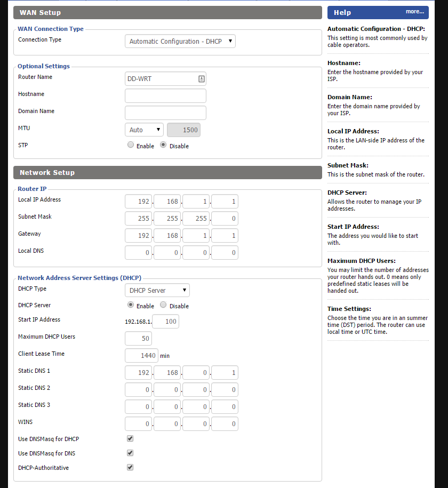Select Enable for DHCP Server
The width and height of the screenshot is (448, 488).
131,305
